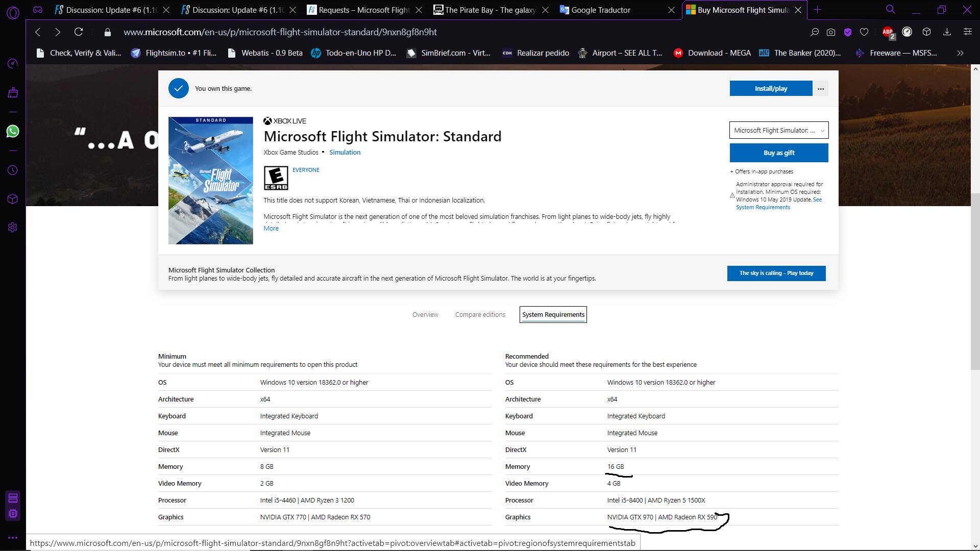Switch to the Compare editions tab
Viewport: 980px width, 551px height.
coord(480,315)
